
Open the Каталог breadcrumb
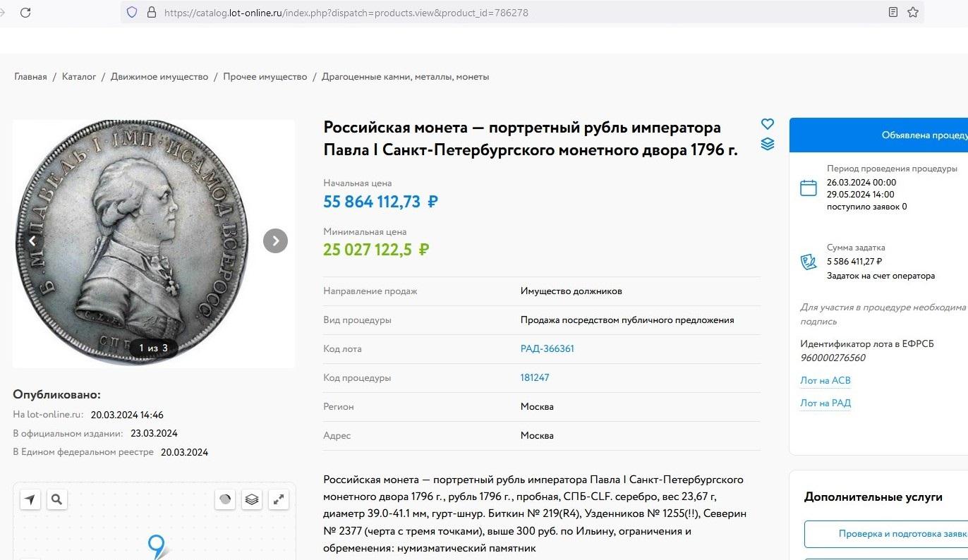[79, 77]
